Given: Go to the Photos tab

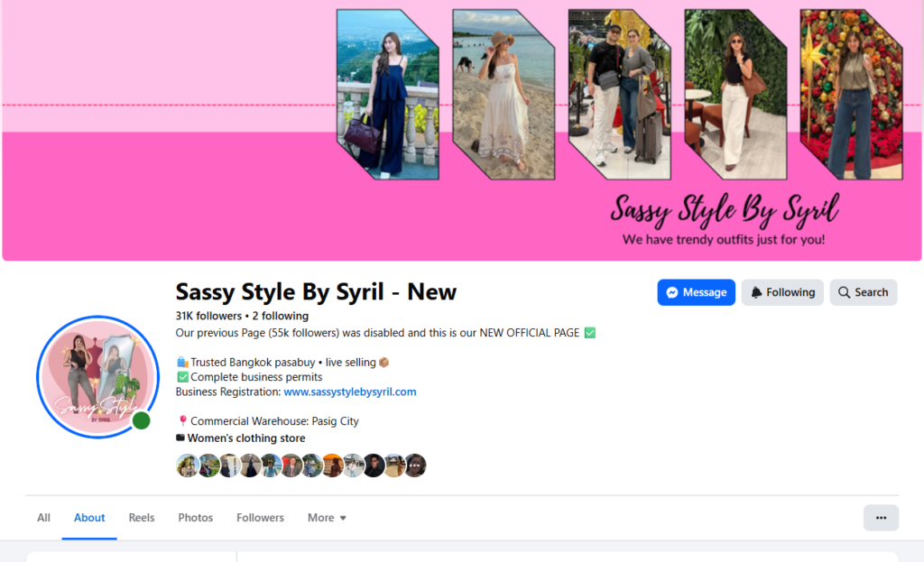Looking at the screenshot, I should pos(196,518).
